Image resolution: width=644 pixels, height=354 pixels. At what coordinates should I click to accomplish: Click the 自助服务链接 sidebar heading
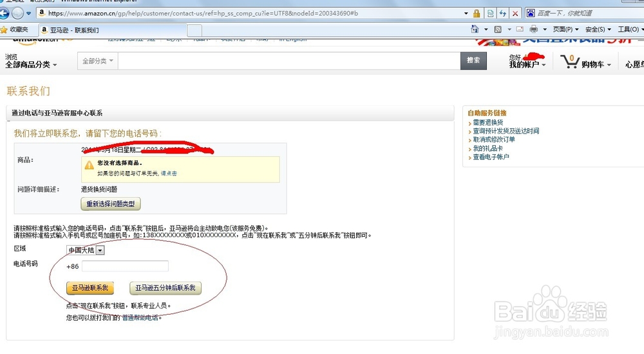(x=487, y=113)
